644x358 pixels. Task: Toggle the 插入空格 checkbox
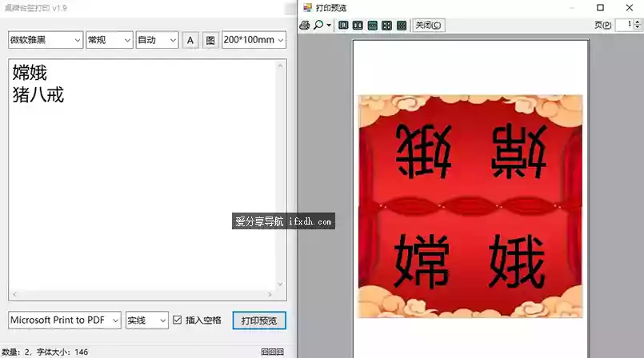(x=177, y=320)
